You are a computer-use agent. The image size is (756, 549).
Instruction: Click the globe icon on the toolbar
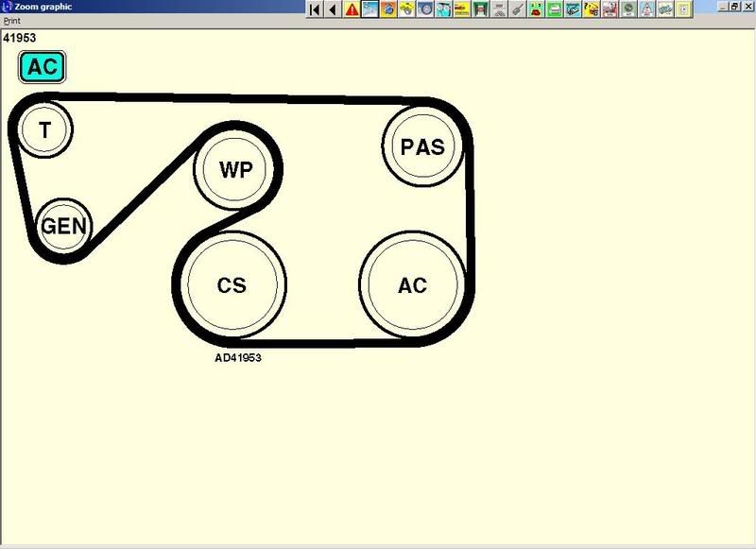(387, 9)
